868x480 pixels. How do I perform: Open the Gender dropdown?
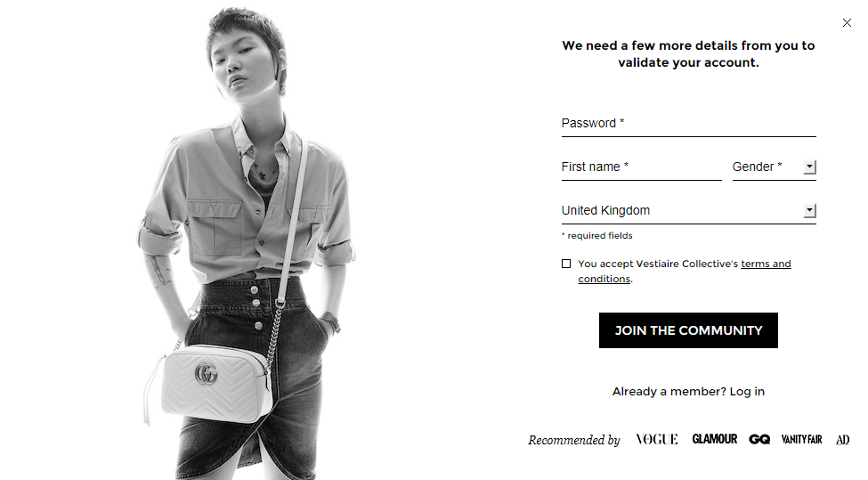(773, 167)
